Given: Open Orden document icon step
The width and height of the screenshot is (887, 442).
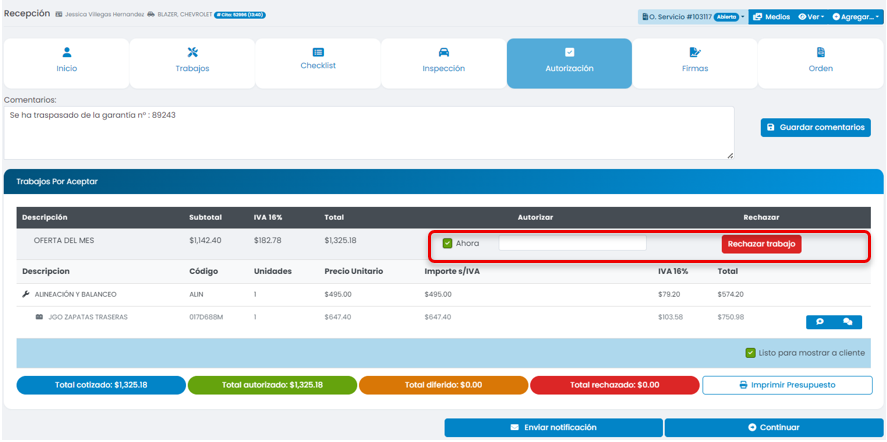Looking at the screenshot, I should pyautogui.click(x=820, y=60).
